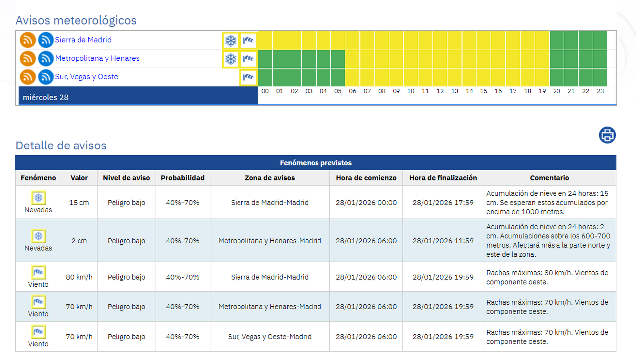Click the 'Fenómeno' column header
This screenshot has width=636, height=364.
click(38, 178)
